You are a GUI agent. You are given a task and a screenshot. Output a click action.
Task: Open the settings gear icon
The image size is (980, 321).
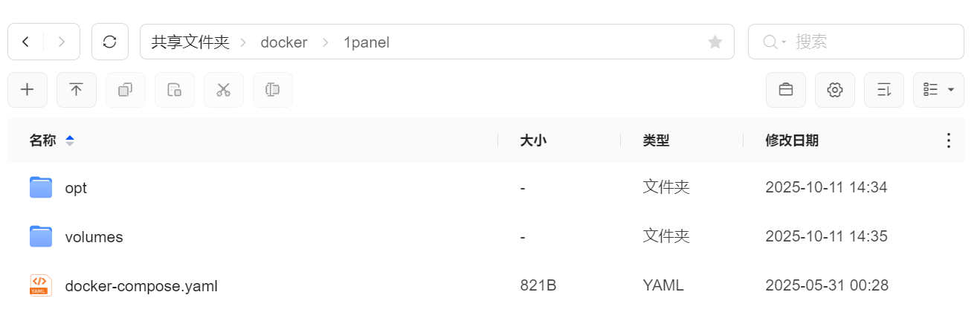pos(835,90)
